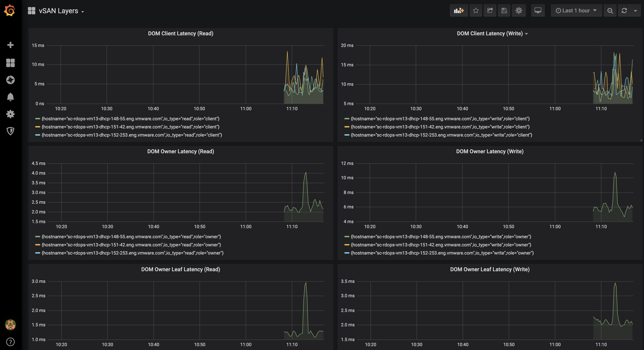Viewport: 644px width, 350px height.
Task: Click the Client Write panel resize handle
Action: pos(641,140)
